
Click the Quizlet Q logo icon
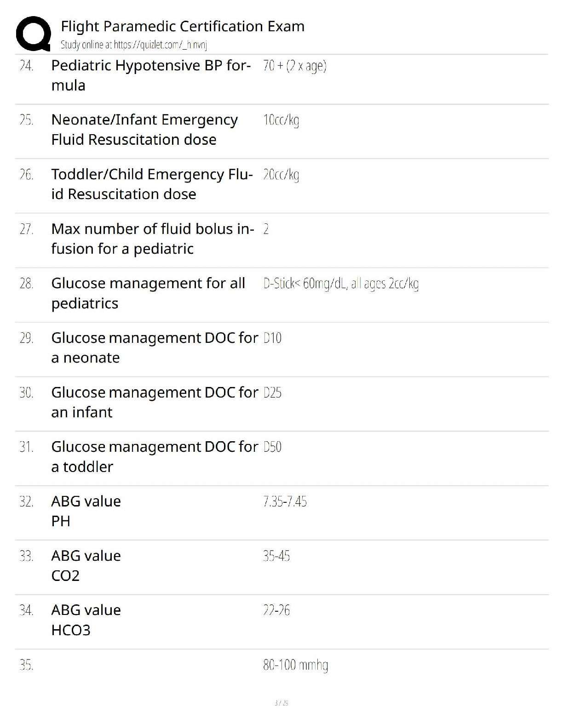pos(33,33)
